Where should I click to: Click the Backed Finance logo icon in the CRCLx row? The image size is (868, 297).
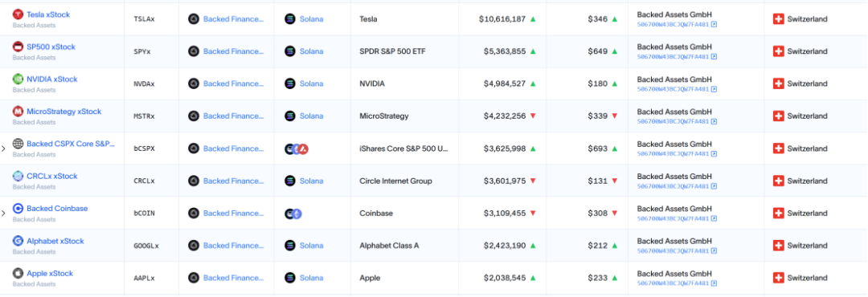[193, 181]
